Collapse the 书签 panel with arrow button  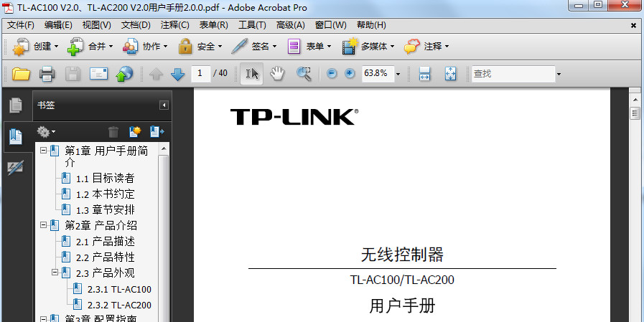pyautogui.click(x=164, y=105)
